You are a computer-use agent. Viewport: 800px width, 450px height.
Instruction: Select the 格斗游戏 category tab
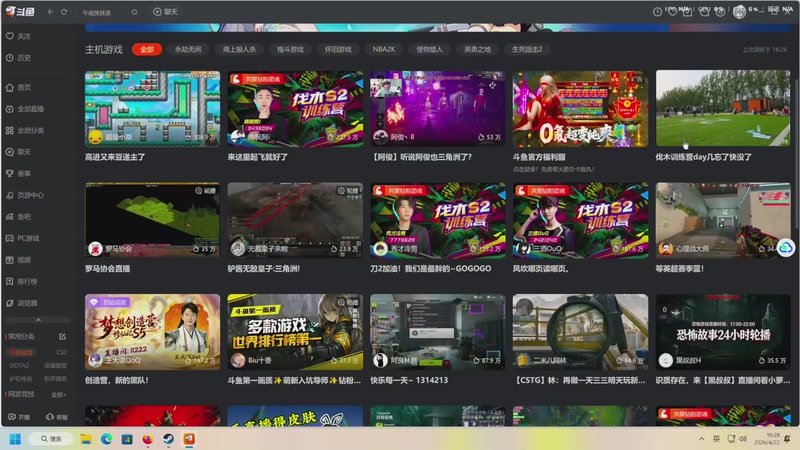pyautogui.click(x=290, y=49)
